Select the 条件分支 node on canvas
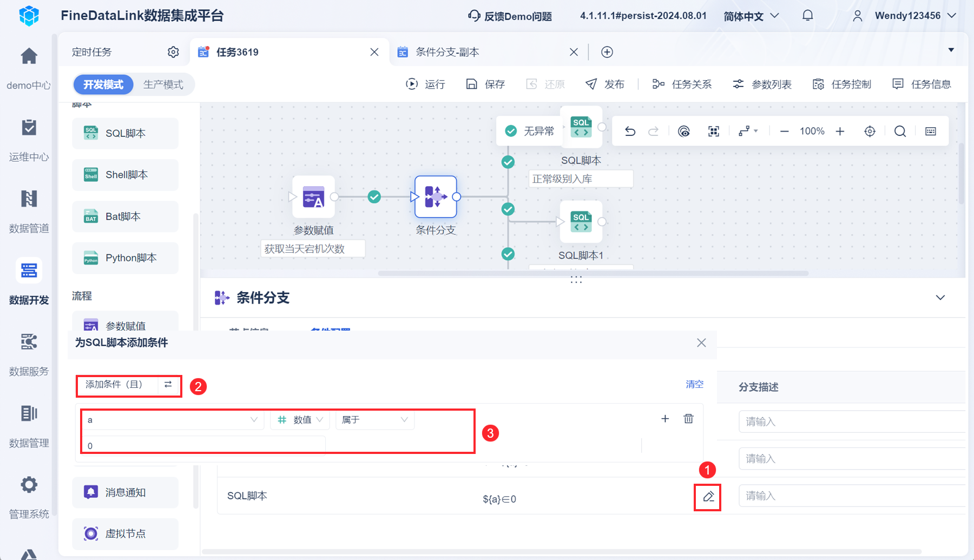The width and height of the screenshot is (974, 560). [x=436, y=196]
